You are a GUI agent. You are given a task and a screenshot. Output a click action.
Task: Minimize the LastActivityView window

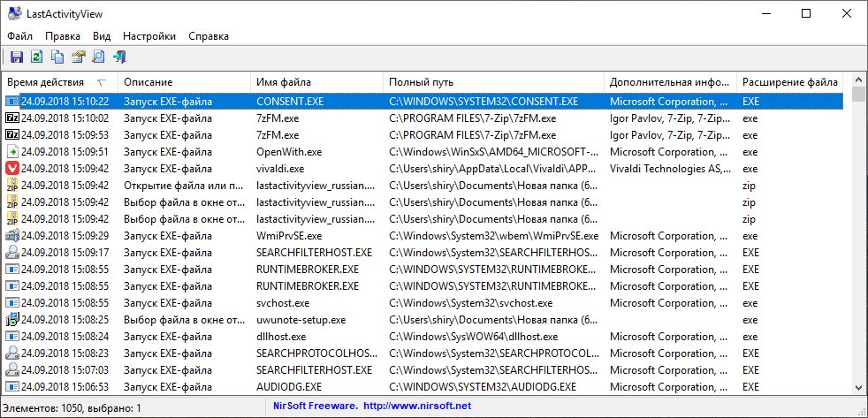[766, 14]
